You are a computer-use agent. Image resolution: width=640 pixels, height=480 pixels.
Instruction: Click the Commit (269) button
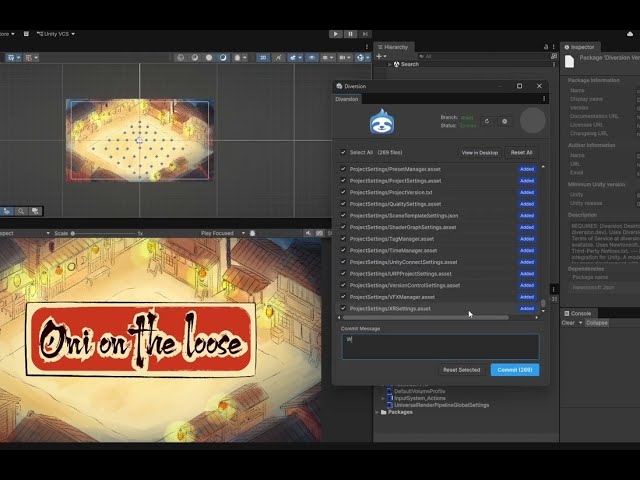515,370
